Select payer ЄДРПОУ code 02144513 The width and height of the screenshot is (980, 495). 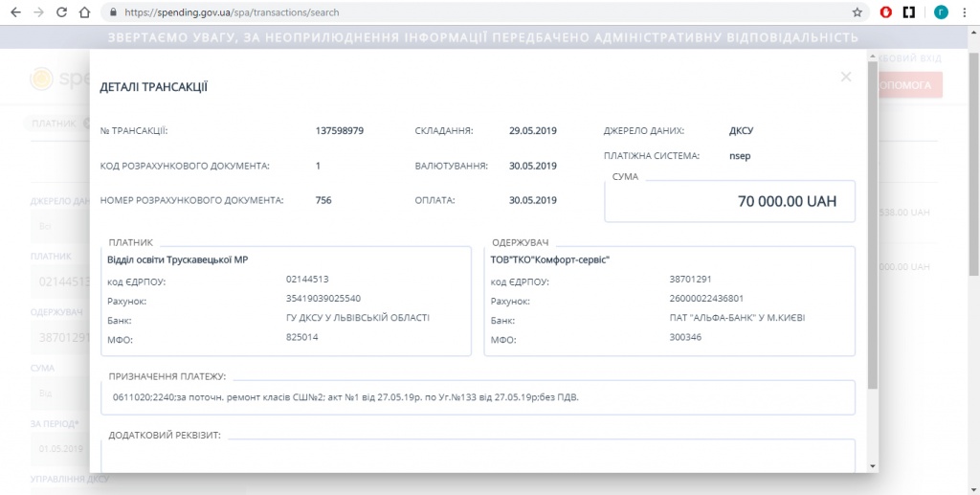click(x=307, y=280)
